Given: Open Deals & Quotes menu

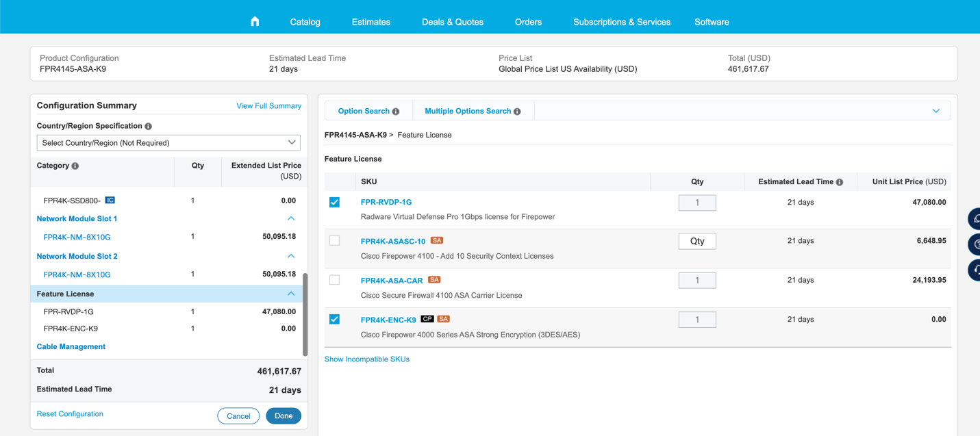Looking at the screenshot, I should 453,22.
